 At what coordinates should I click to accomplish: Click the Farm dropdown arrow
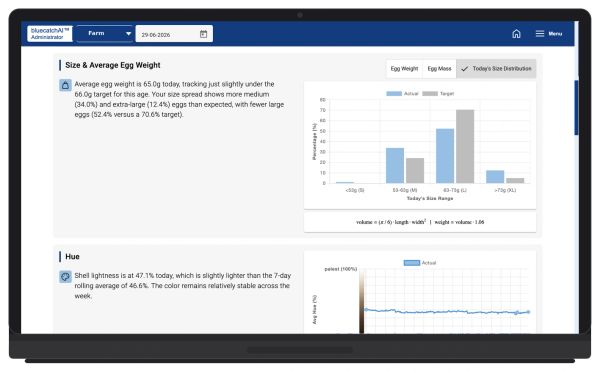[x=129, y=34]
